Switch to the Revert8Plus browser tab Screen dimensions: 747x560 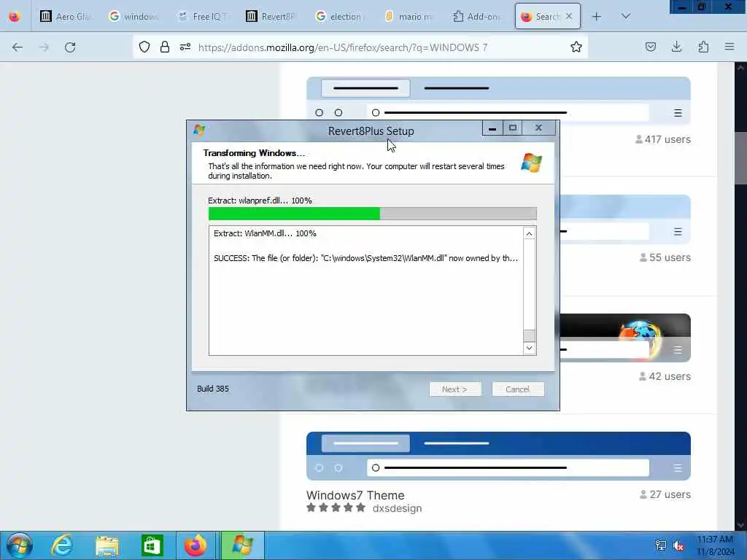pos(272,17)
